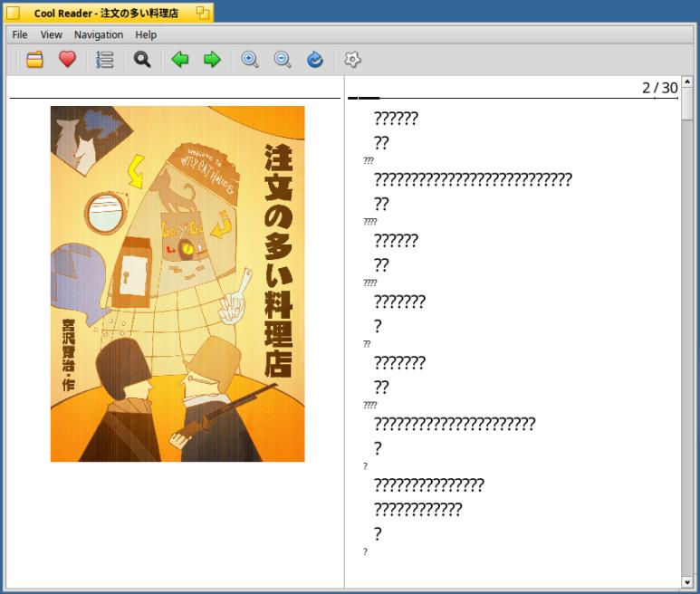Show the table of contents list icon
The width and height of the screenshot is (700, 594).
pyautogui.click(x=104, y=60)
